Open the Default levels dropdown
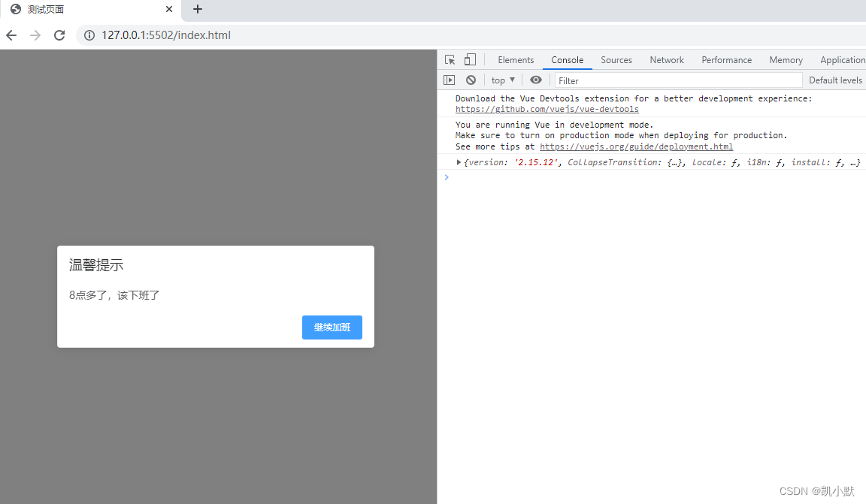This screenshot has width=866, height=504. click(x=834, y=80)
